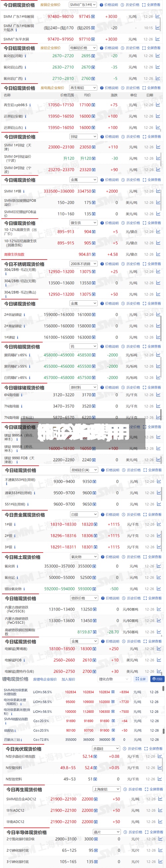Image resolution: width=166 pixels, height=868 pixels.
Task: Open the 晶片 dropdown in semiconductor section
Action: (x=106, y=832)
